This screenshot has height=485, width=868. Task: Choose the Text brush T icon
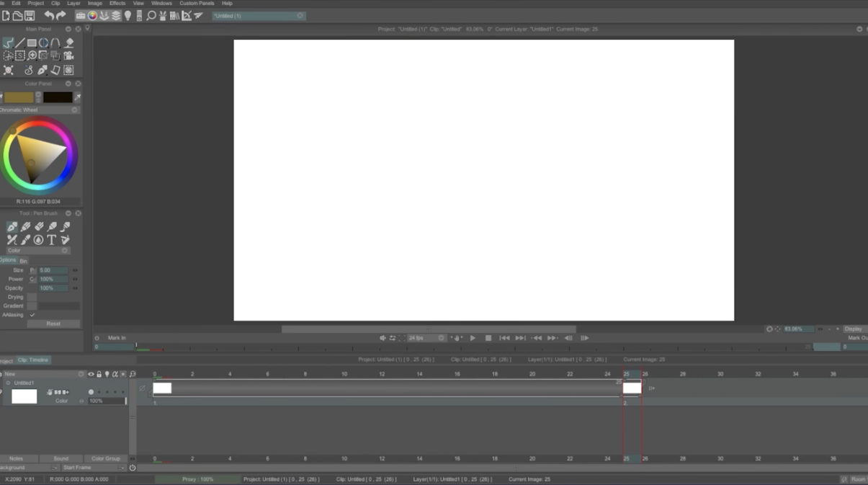(x=52, y=240)
